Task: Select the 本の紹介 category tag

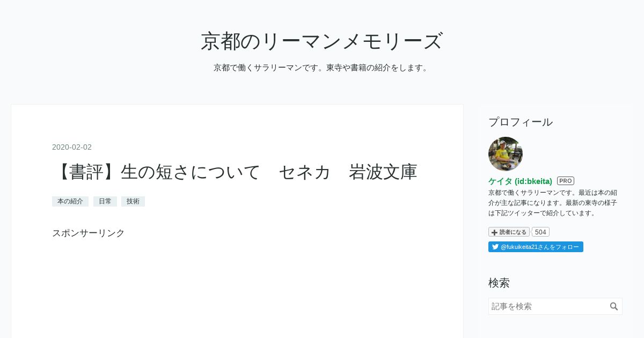Action: pyautogui.click(x=70, y=201)
